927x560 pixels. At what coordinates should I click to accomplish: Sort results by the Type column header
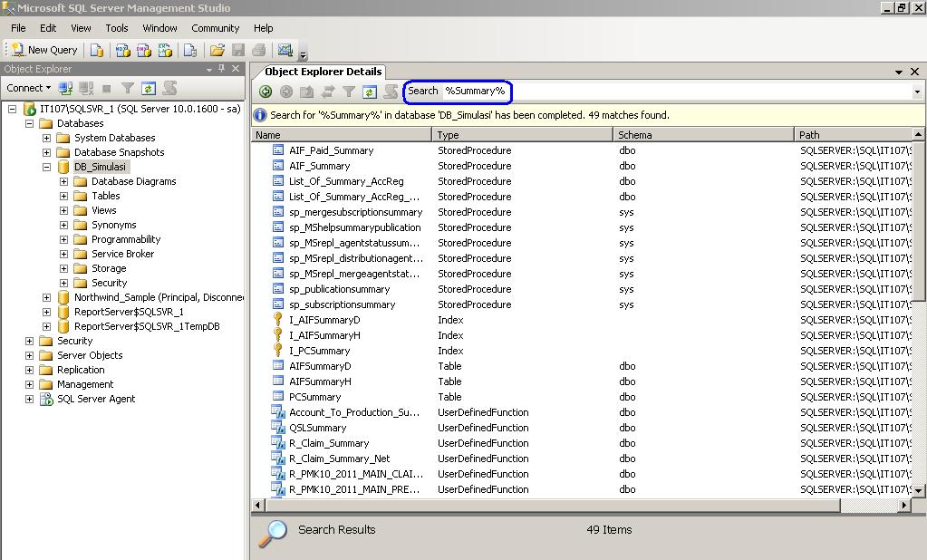pos(523,135)
